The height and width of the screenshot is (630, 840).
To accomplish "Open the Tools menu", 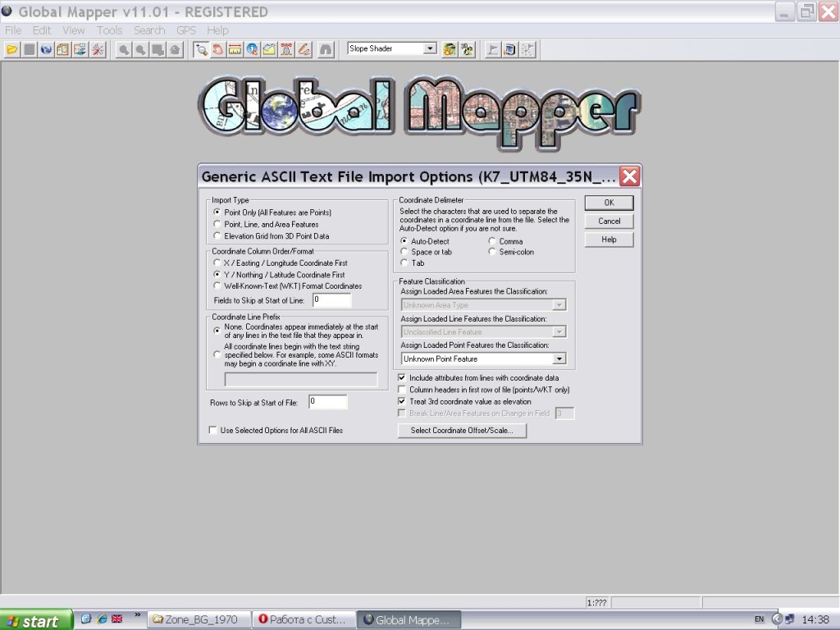I will [109, 30].
